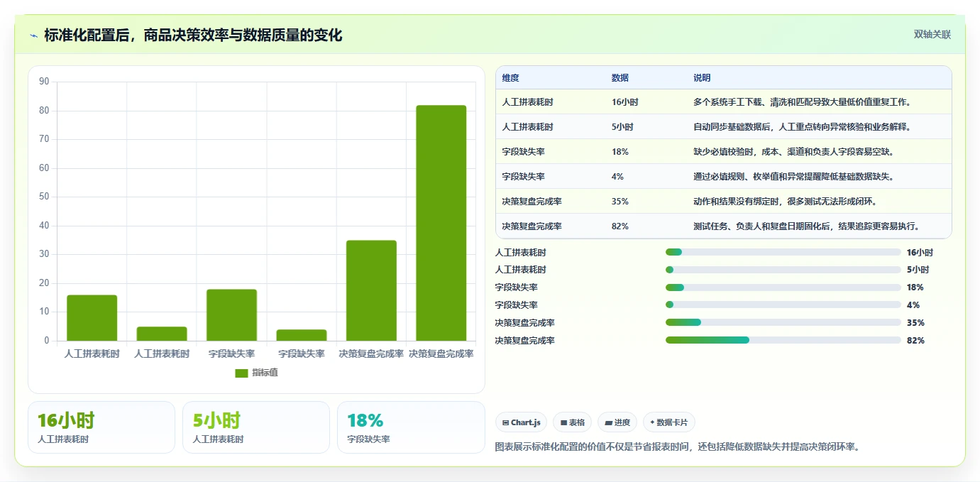The height and width of the screenshot is (482, 980).
Task: Click the chart bar with value 18
Action: pos(231,315)
